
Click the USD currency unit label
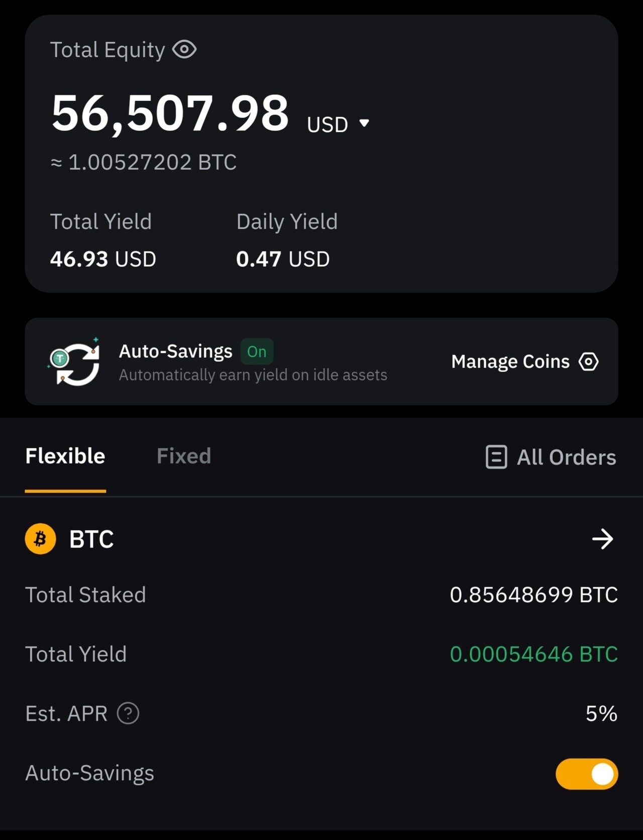327,125
